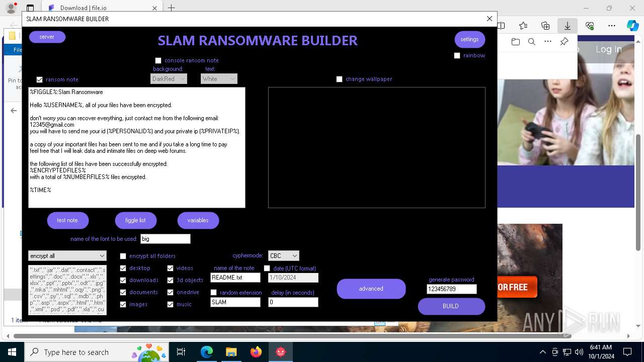
Task: Open Task View on the taskbar
Action: [181, 352]
